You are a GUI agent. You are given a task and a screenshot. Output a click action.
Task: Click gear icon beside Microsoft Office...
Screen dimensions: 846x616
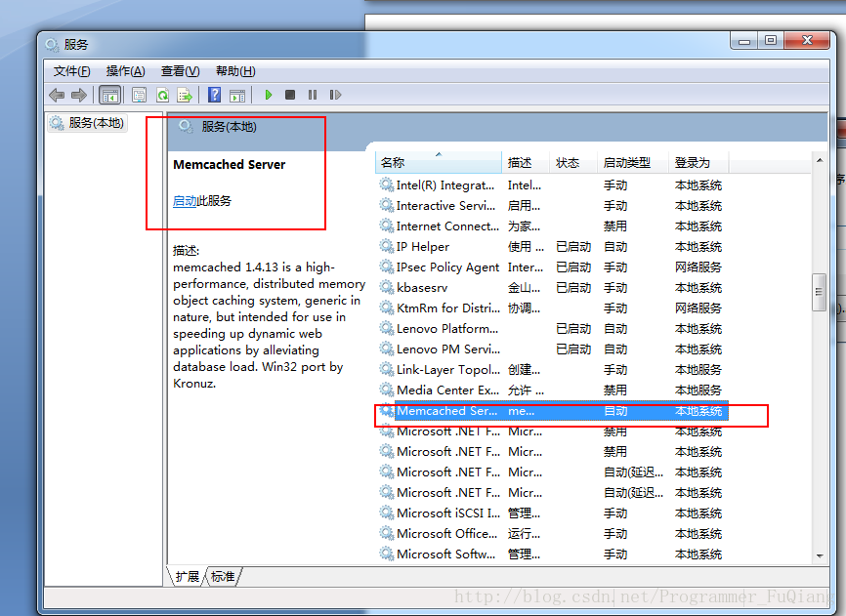pyautogui.click(x=386, y=533)
